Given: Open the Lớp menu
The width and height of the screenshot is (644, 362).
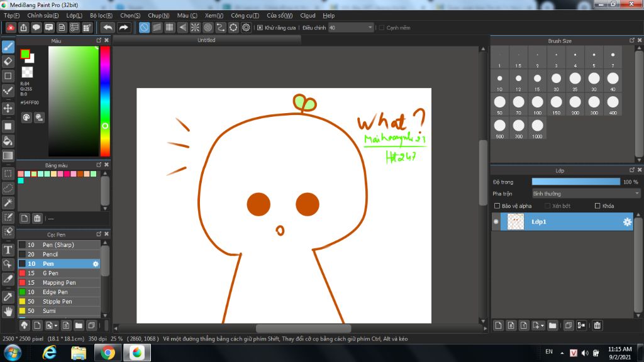Looking at the screenshot, I should [74, 16].
